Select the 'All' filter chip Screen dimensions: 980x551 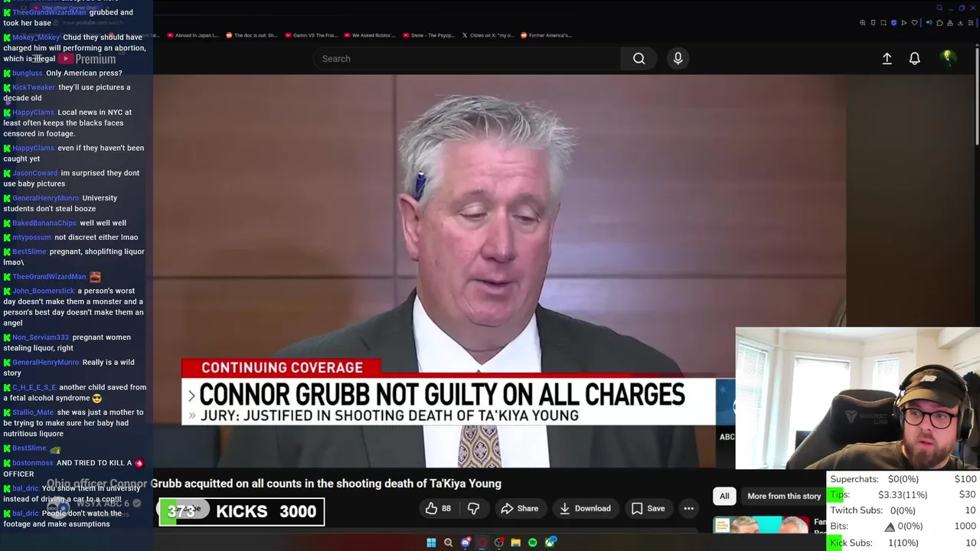[724, 496]
